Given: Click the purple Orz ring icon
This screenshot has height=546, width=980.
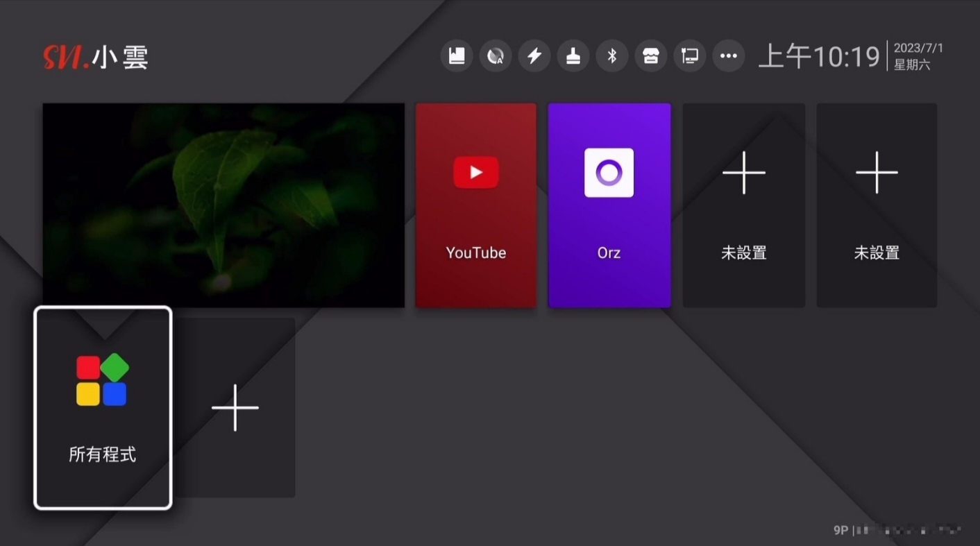Looking at the screenshot, I should 609,172.
